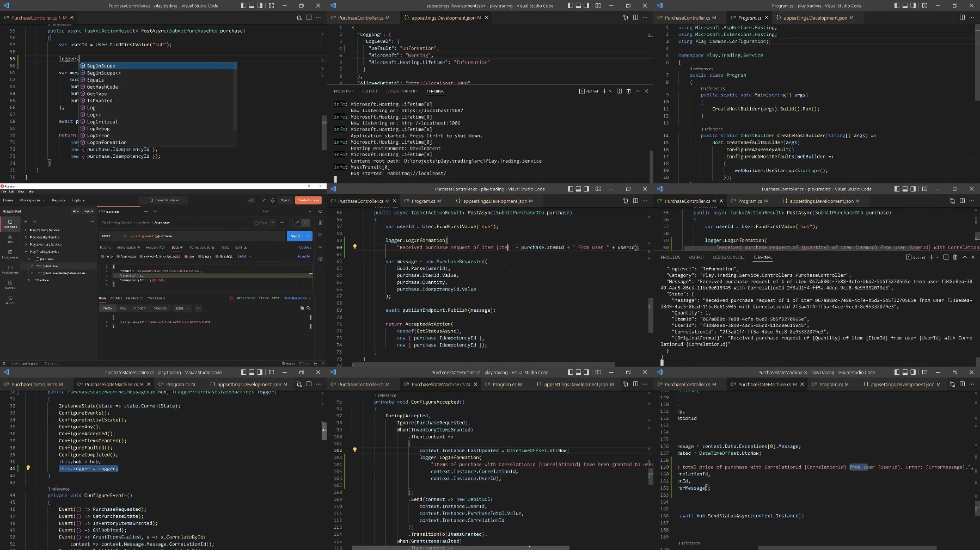This screenshot has height=550, width=980.
Task: Select LogInformation from the autocomplete list
Action: [107, 143]
